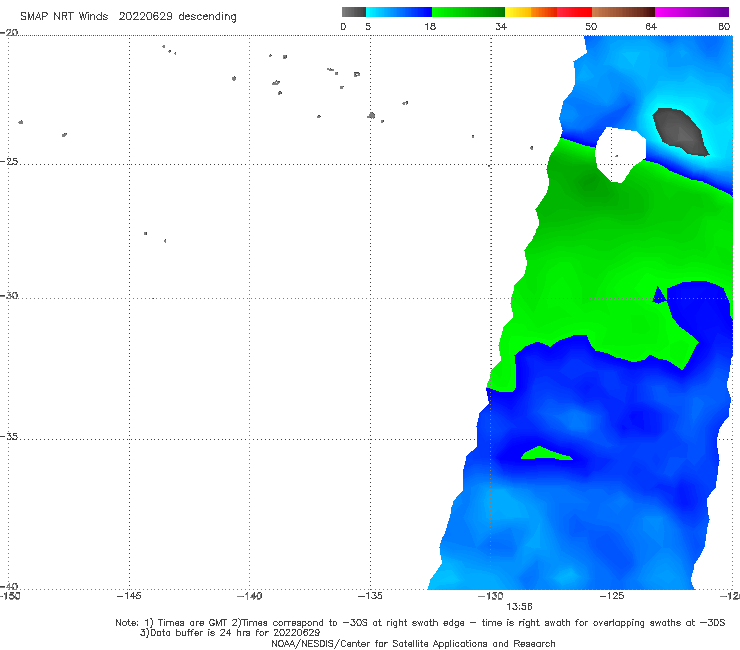Click the white data gap inside the swath
Viewport: 740px width, 650px height.
click(620, 154)
